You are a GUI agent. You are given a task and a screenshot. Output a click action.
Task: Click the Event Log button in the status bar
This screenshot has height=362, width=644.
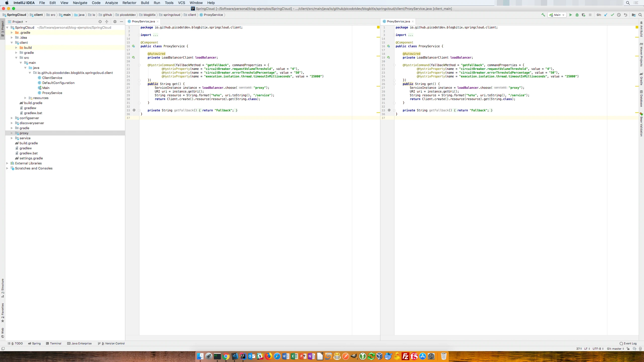coord(628,343)
